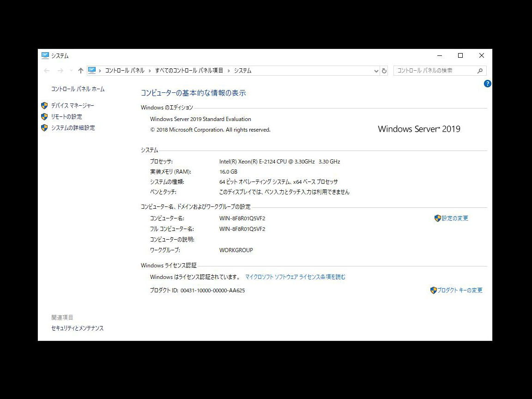Click the shield icon beside リモートの設定
Viewport: 532px width, 399px height.
(x=44, y=116)
